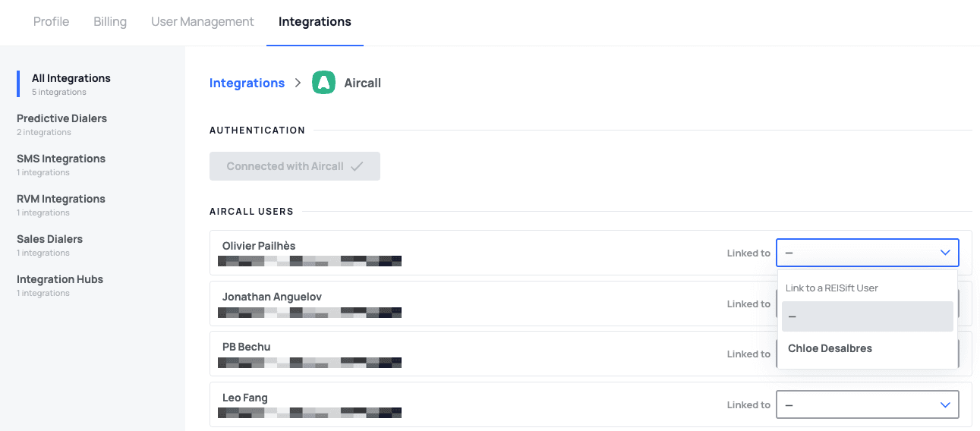
Task: Show All Integrations in the sidebar
Action: [71, 78]
